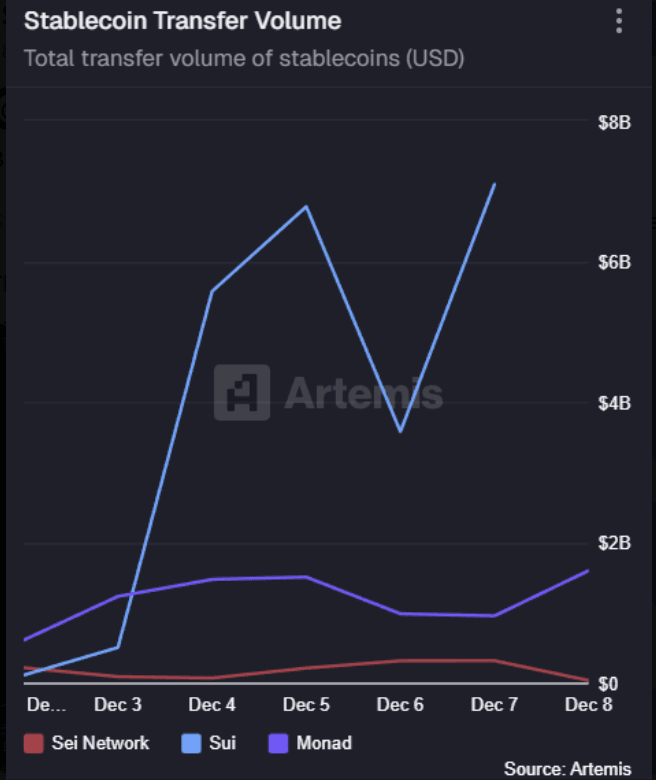The height and width of the screenshot is (780, 656).
Task: Click the purple Monad legend swatch
Action: 279,743
